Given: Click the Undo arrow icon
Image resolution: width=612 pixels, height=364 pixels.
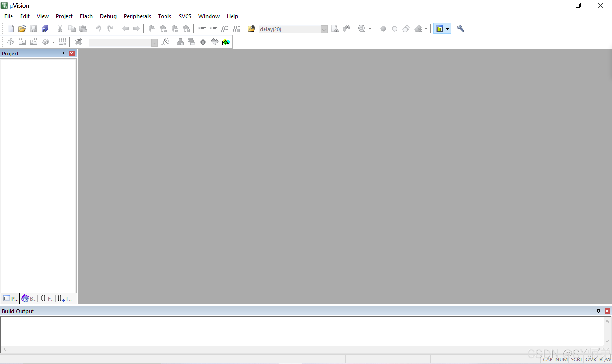Looking at the screenshot, I should [x=98, y=29].
